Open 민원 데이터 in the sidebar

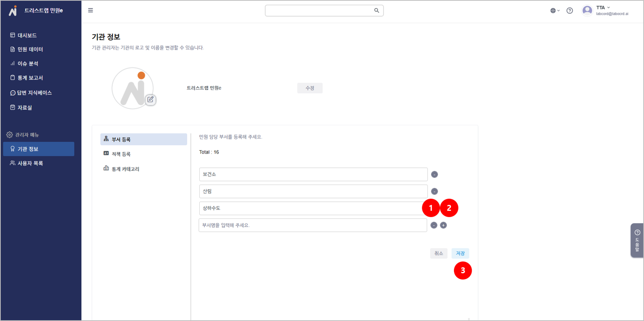(x=27, y=49)
